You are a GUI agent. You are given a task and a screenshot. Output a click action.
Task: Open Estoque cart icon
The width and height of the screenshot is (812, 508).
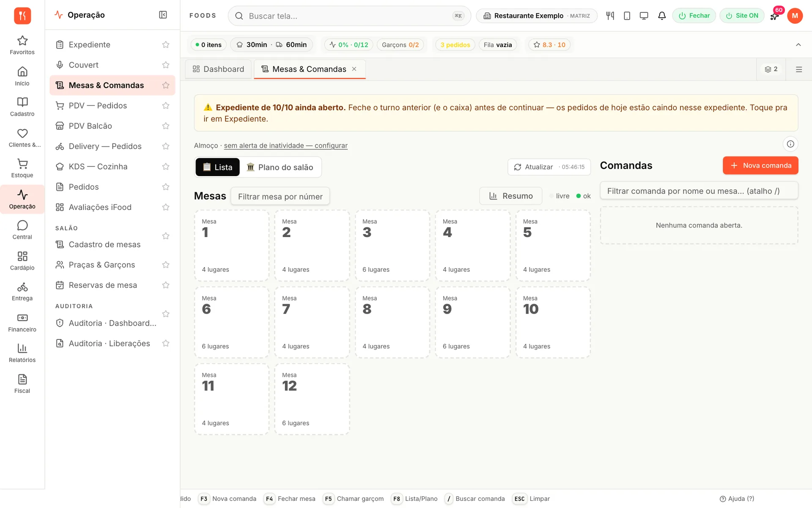(22, 168)
